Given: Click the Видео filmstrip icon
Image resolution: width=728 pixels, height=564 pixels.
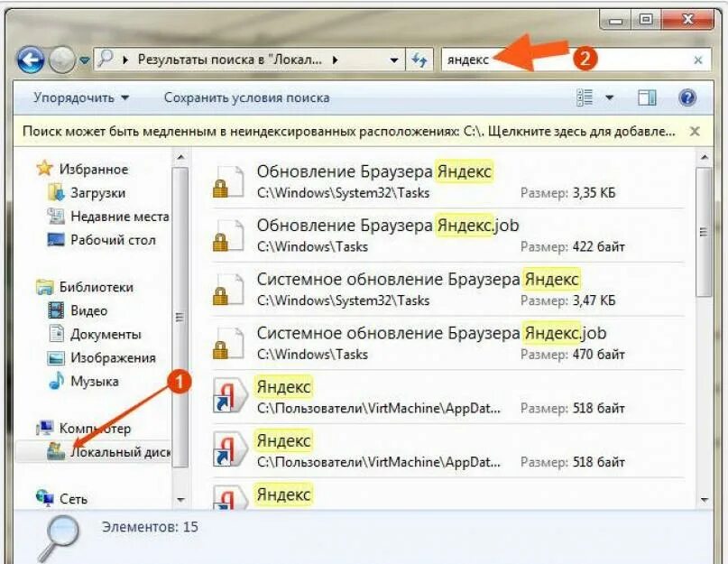Looking at the screenshot, I should pos(56,310).
